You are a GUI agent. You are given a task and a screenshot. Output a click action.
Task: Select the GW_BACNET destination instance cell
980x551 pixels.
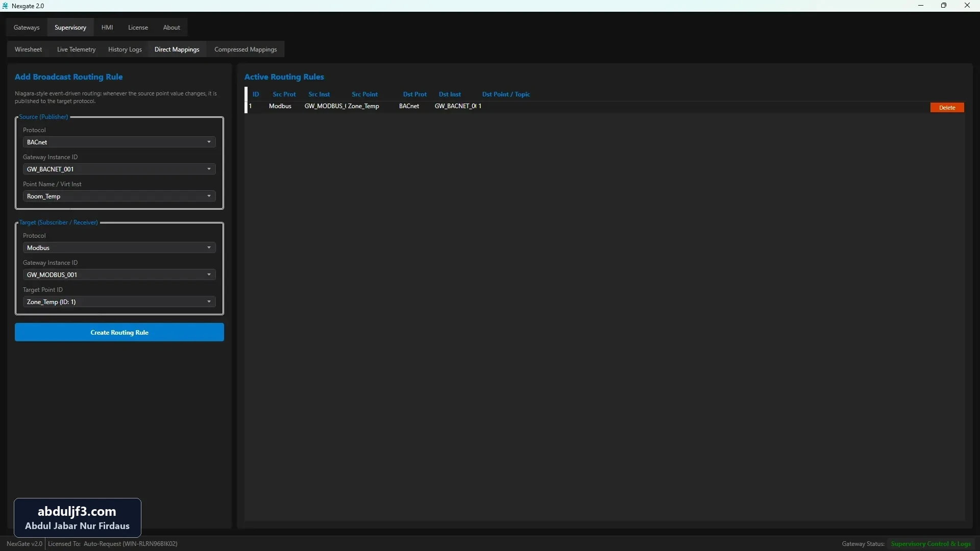coord(455,106)
